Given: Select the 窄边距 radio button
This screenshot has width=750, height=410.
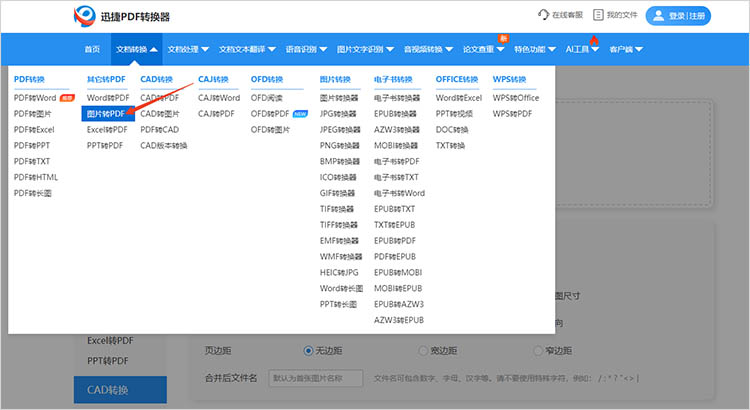Looking at the screenshot, I should pos(538,351).
